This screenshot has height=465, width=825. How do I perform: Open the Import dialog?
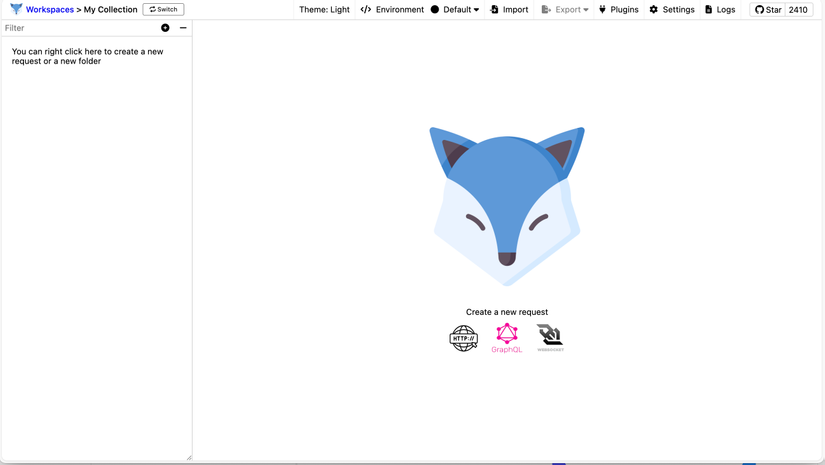tap(509, 9)
